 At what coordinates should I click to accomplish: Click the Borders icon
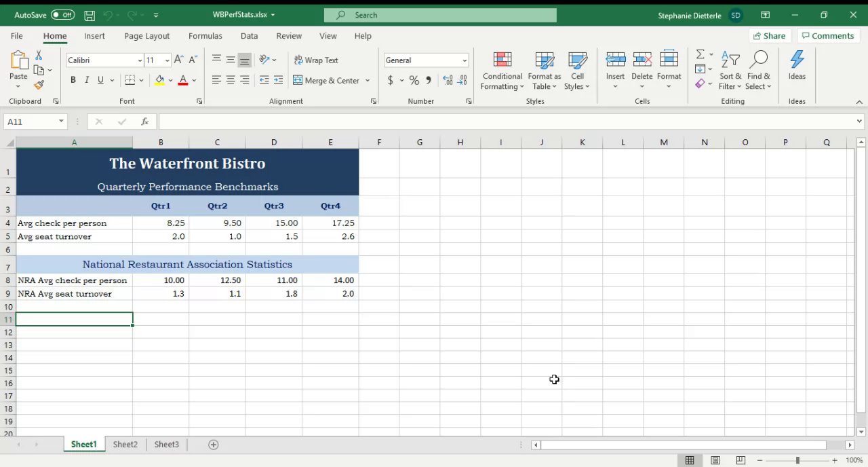coord(130,80)
